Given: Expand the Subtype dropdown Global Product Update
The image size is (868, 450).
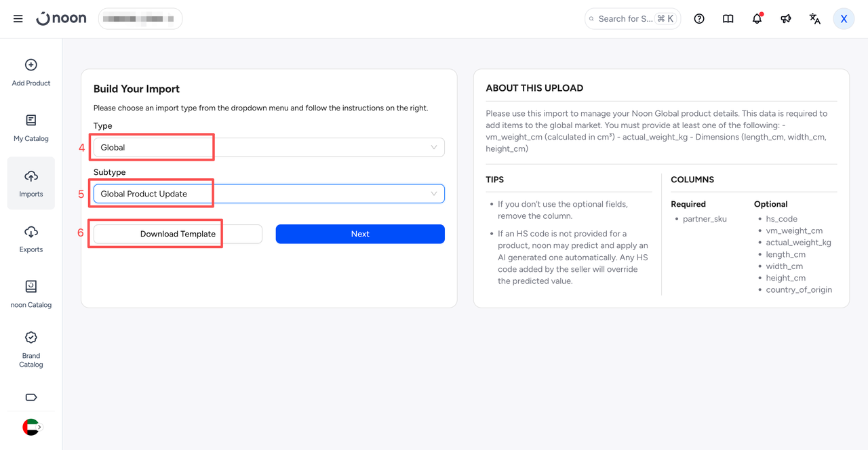Looking at the screenshot, I should pos(269,194).
